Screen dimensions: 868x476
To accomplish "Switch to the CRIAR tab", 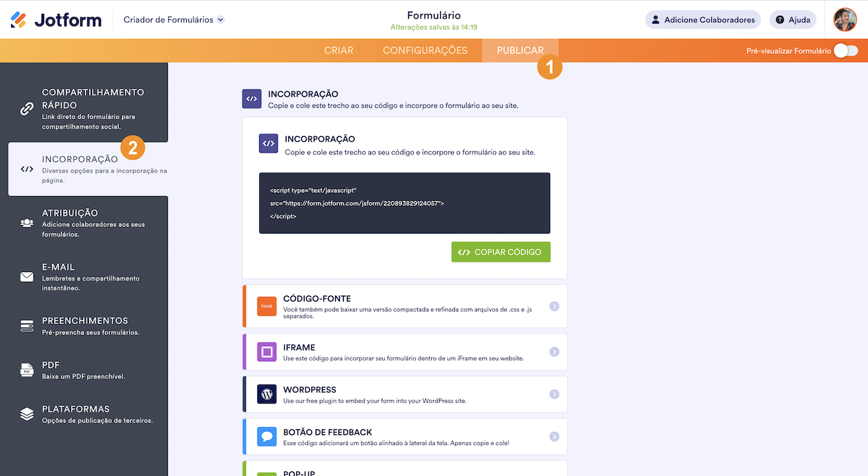I will coord(339,51).
